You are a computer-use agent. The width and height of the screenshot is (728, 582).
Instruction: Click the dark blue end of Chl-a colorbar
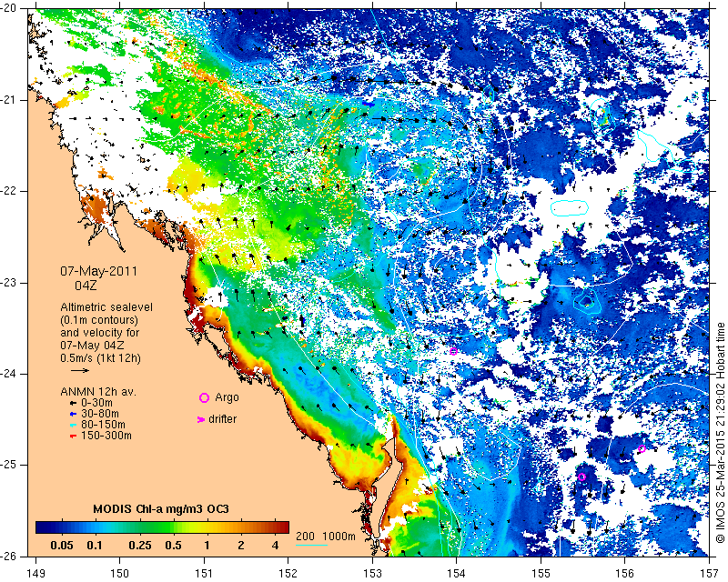point(42,527)
